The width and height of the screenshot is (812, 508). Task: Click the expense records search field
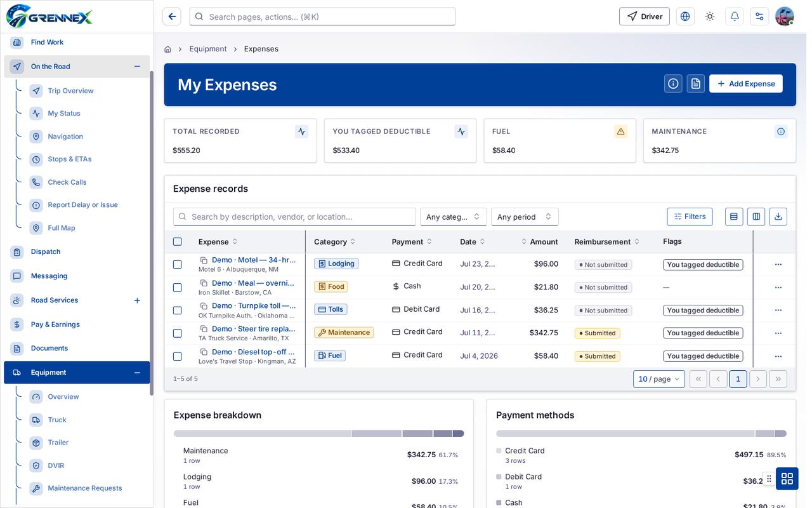point(294,217)
